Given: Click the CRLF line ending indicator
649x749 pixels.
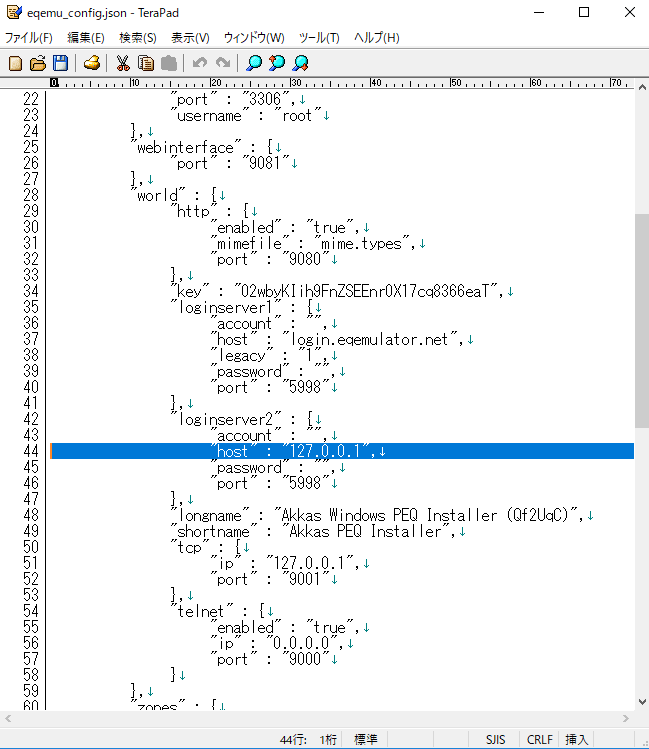Looking at the screenshot, I should [x=539, y=740].
